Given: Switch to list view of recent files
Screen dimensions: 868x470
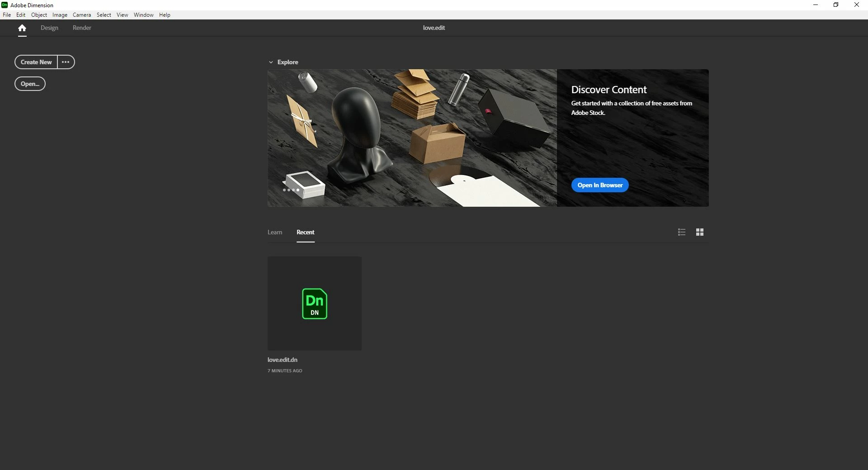Looking at the screenshot, I should tap(682, 232).
